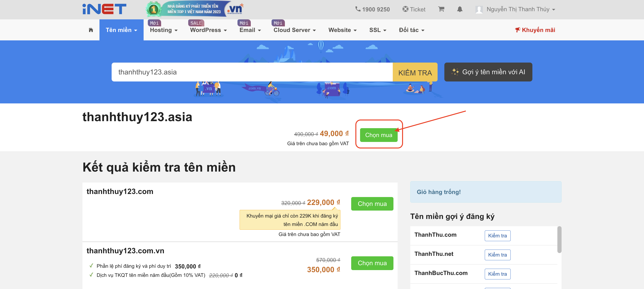
Task: Click the 49,000 đ sale price
Action: click(334, 133)
